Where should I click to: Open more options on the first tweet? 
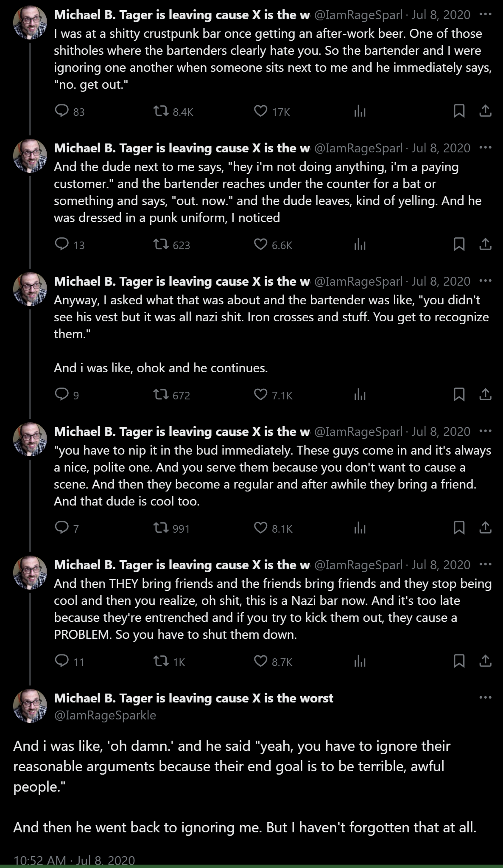(485, 14)
